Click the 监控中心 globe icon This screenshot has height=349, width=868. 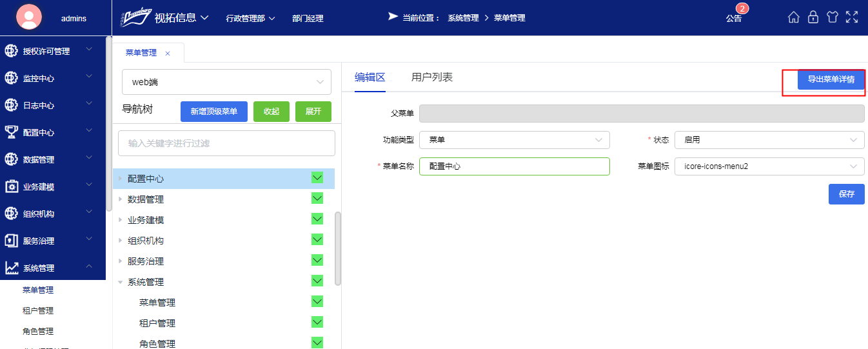tap(12, 78)
